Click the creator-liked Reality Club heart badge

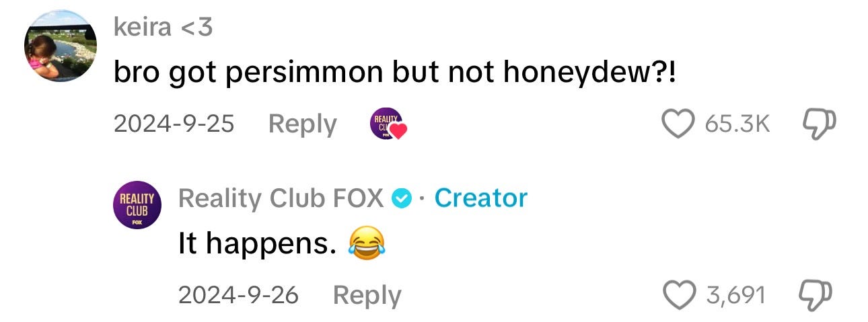[x=388, y=124]
